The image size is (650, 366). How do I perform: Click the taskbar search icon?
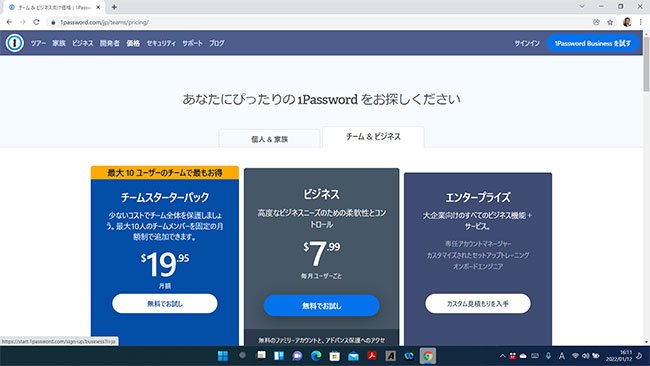pos(242,355)
